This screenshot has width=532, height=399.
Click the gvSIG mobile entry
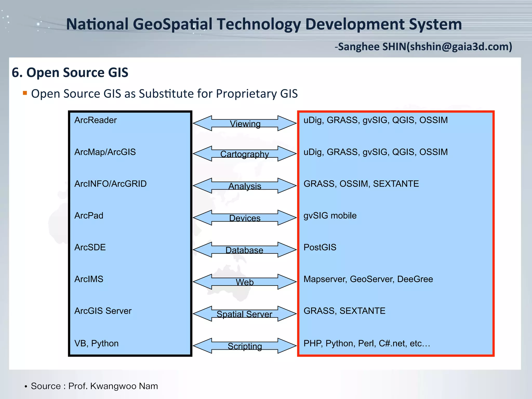pos(330,216)
